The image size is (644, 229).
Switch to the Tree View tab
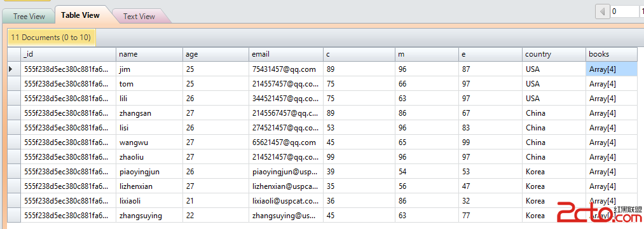point(29,17)
